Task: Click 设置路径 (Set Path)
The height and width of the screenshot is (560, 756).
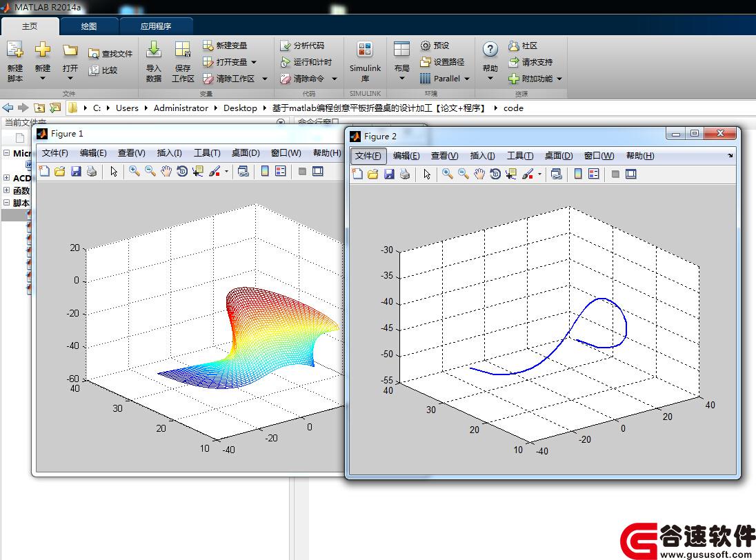Action: [442, 61]
